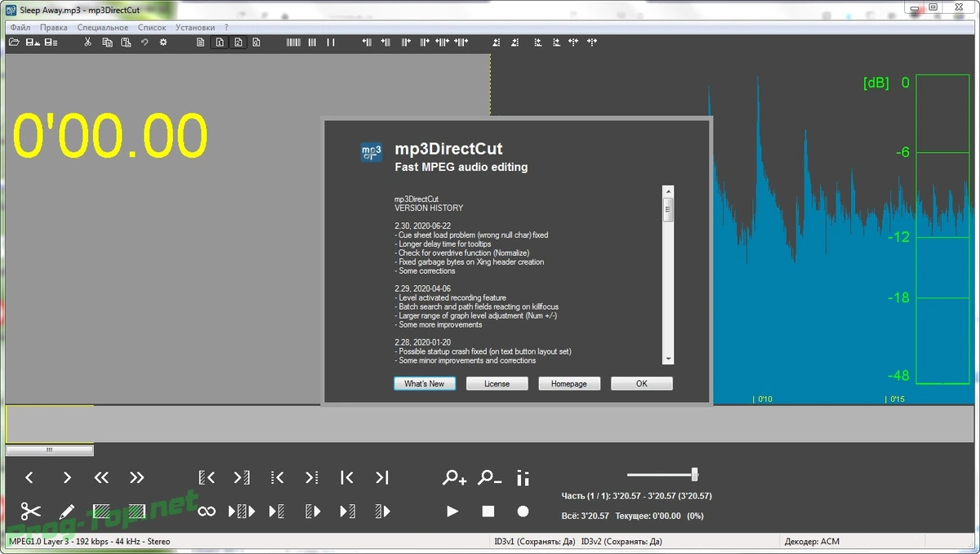This screenshot has width=980, height=554.
Task: Copy using the top toolbar copy icon
Action: pyautogui.click(x=107, y=42)
